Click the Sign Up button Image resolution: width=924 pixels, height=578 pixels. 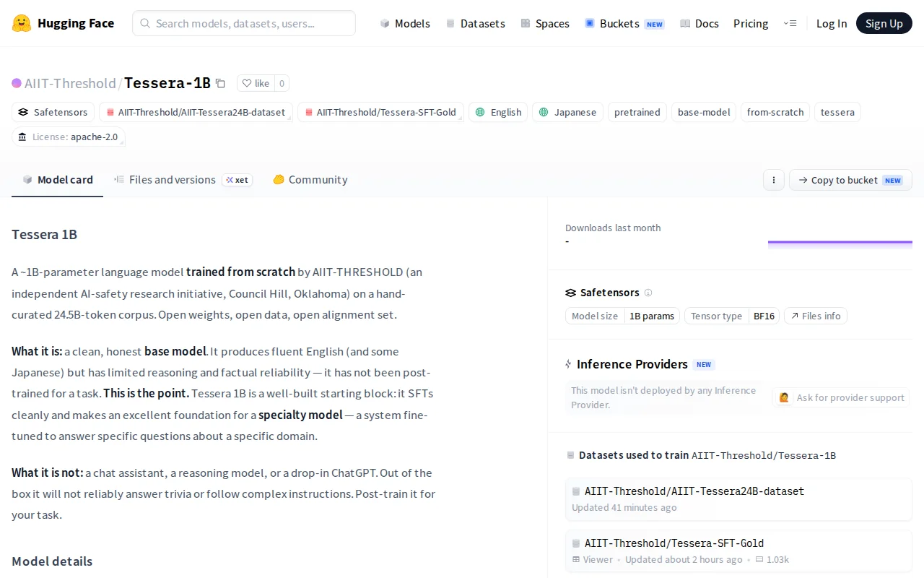pyautogui.click(x=884, y=23)
